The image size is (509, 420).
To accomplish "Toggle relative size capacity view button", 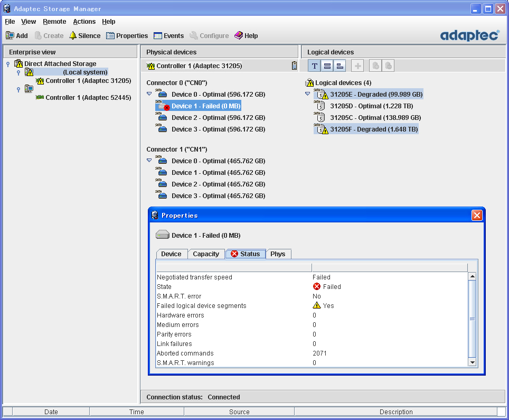I will coord(340,66).
